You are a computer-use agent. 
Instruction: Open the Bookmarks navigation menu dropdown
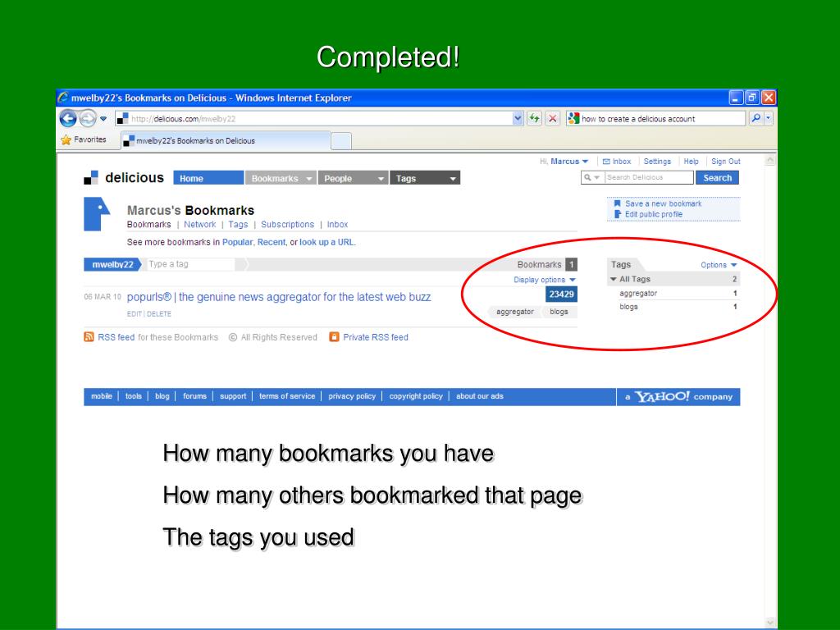281,178
